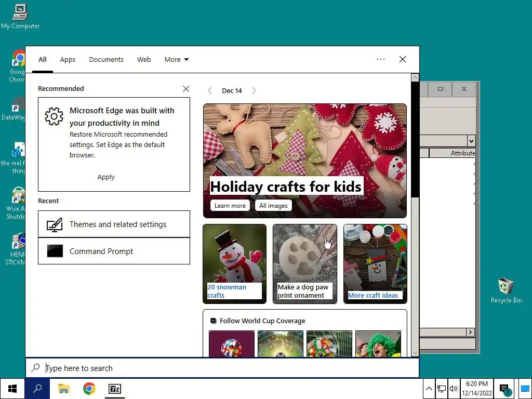Image resolution: width=532 pixels, height=399 pixels.
Task: Click the volume speaker tray icon
Action: tap(453, 389)
